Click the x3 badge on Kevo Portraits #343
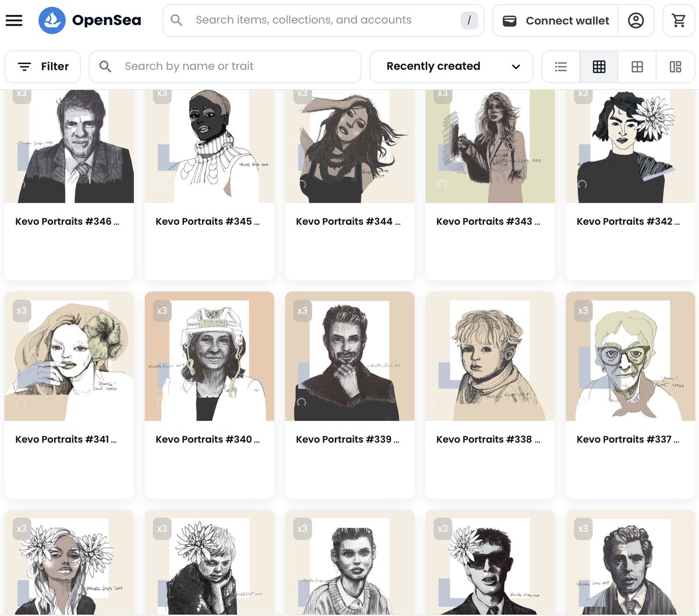 click(443, 96)
